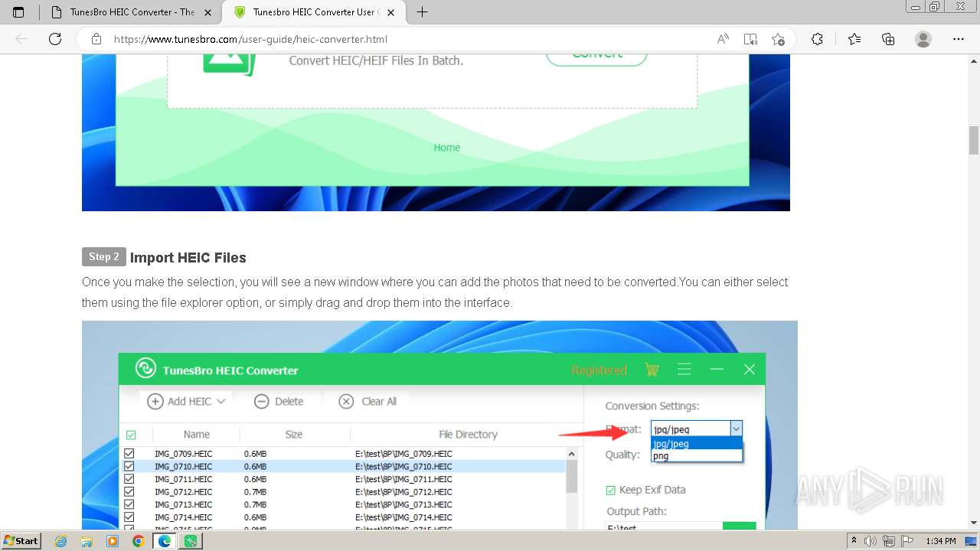Launch Google Chrome from taskbar
Screen dimensions: 980x551
[138, 541]
